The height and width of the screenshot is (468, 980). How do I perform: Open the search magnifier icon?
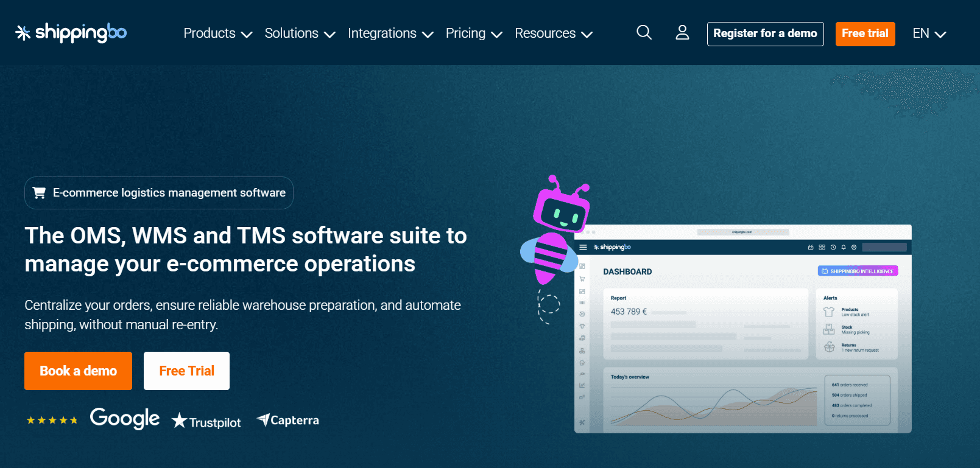pos(644,32)
